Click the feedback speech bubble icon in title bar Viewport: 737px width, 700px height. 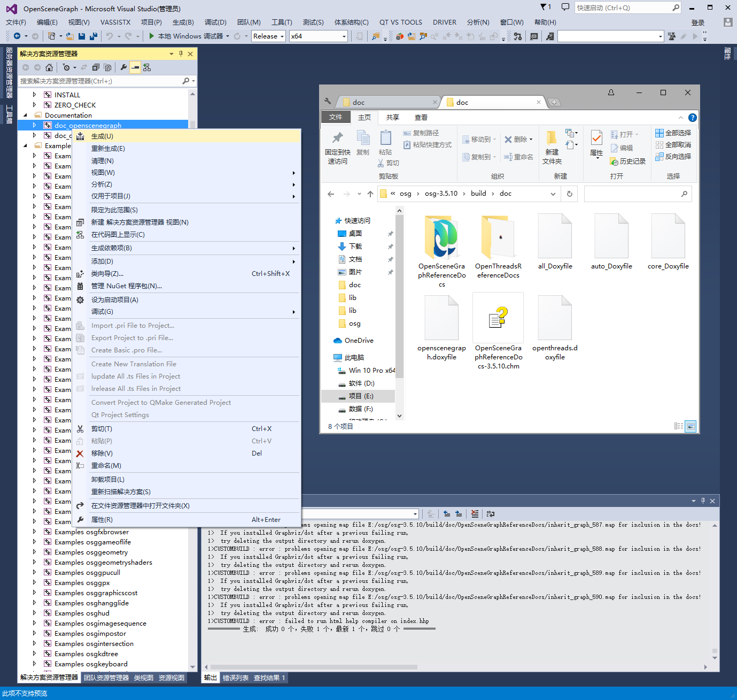pos(565,7)
